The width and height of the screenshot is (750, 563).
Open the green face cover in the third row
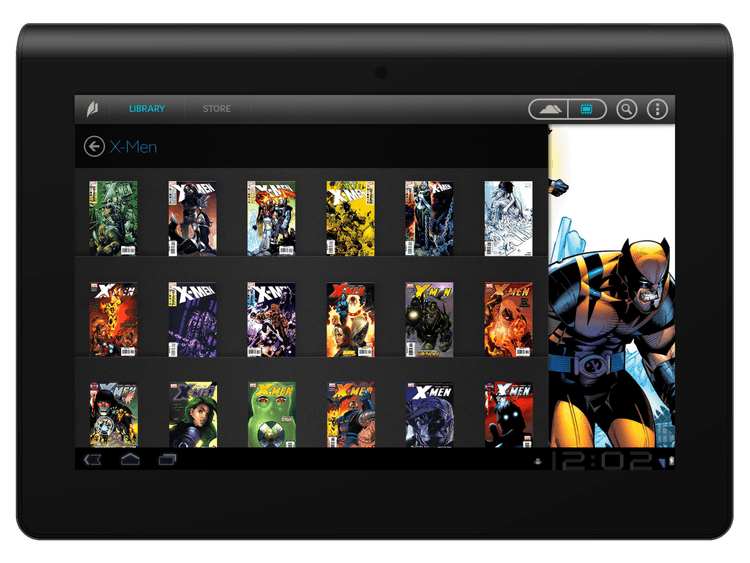pos(271,415)
